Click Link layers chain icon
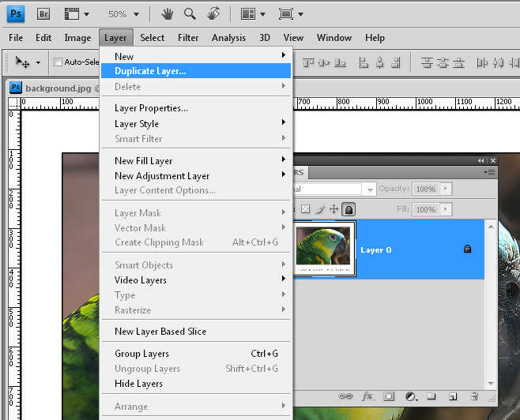The height and width of the screenshot is (420, 520). click(x=345, y=396)
